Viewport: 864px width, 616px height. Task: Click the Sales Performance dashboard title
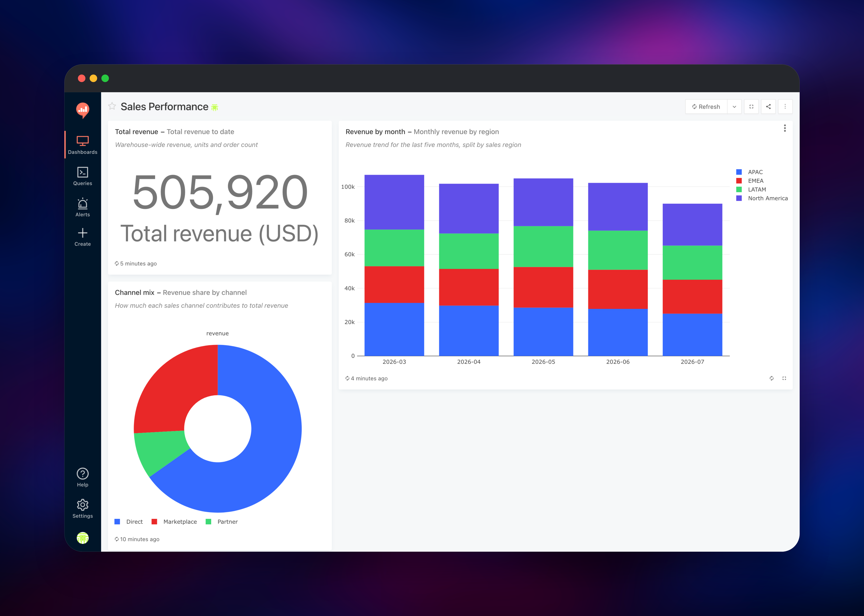(164, 107)
